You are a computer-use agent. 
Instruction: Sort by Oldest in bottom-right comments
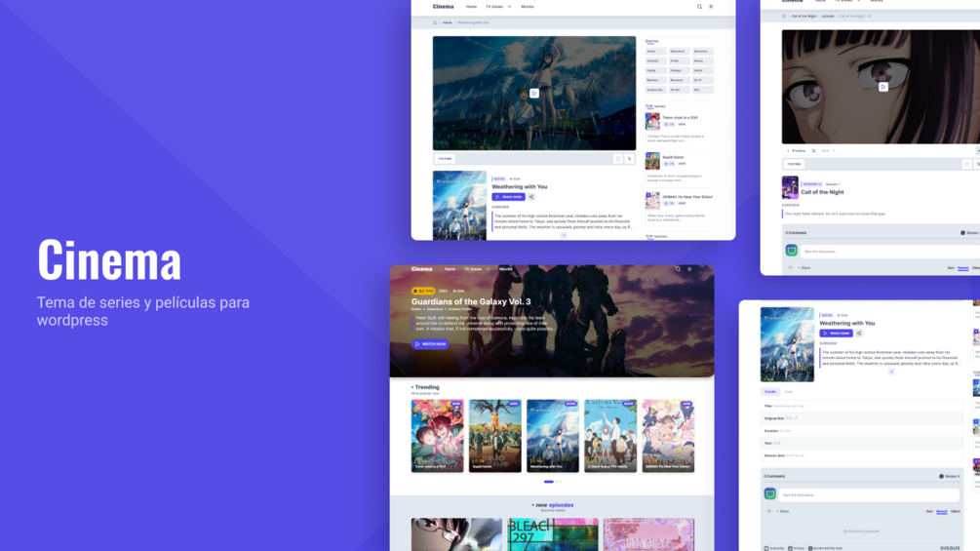coord(956,512)
